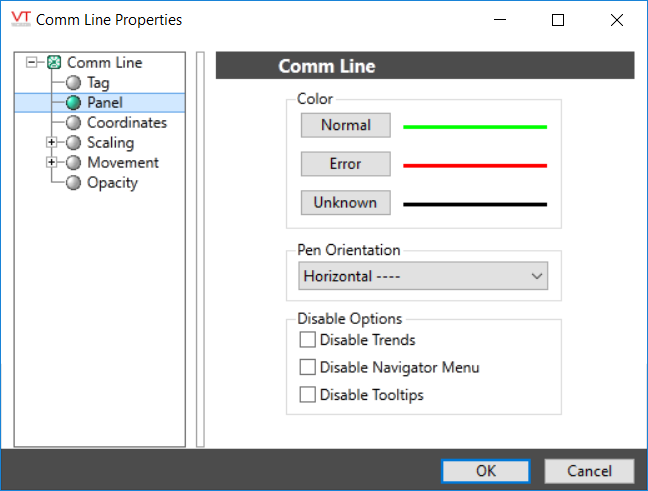This screenshot has height=491, width=648.
Task: Enable the Disable Trends checkbox
Action: tap(308, 341)
